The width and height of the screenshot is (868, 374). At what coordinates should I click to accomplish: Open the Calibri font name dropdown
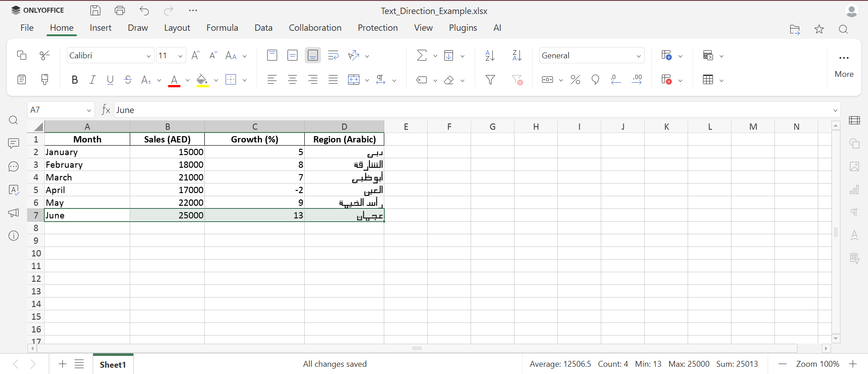pos(148,56)
